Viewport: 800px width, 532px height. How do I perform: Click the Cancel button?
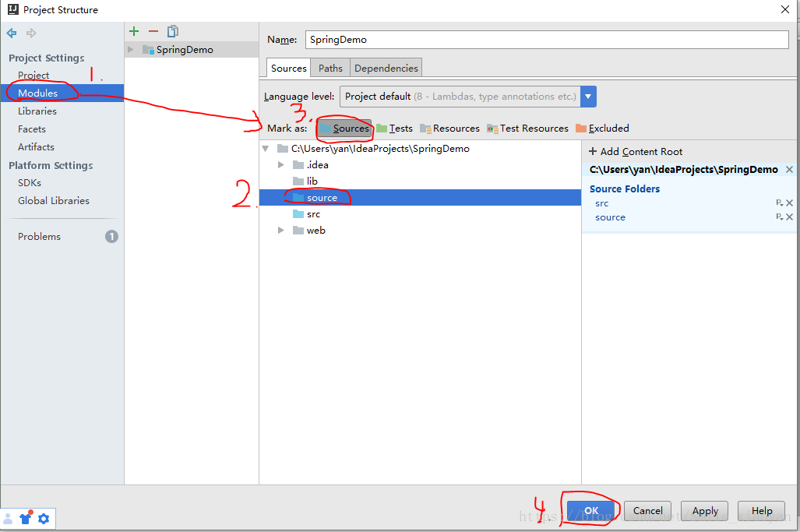pos(647,510)
